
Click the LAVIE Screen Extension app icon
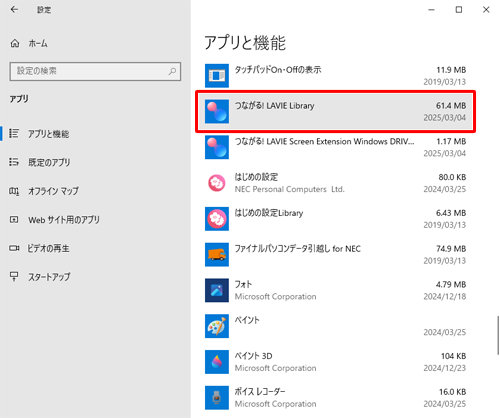click(x=217, y=147)
